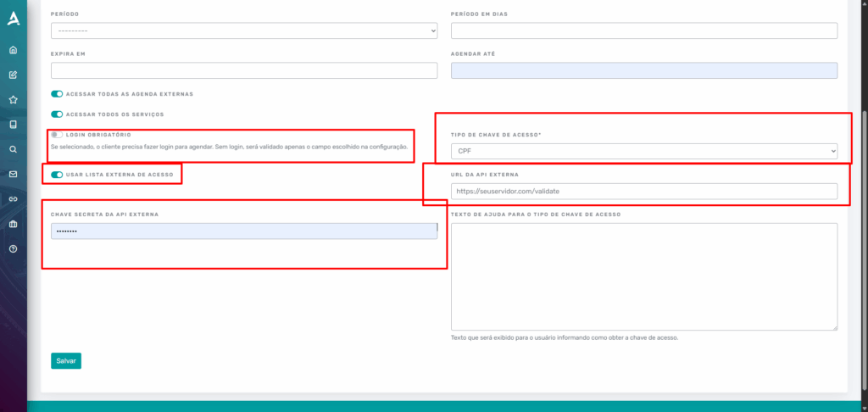Click the book icon in sidebar

(14, 125)
